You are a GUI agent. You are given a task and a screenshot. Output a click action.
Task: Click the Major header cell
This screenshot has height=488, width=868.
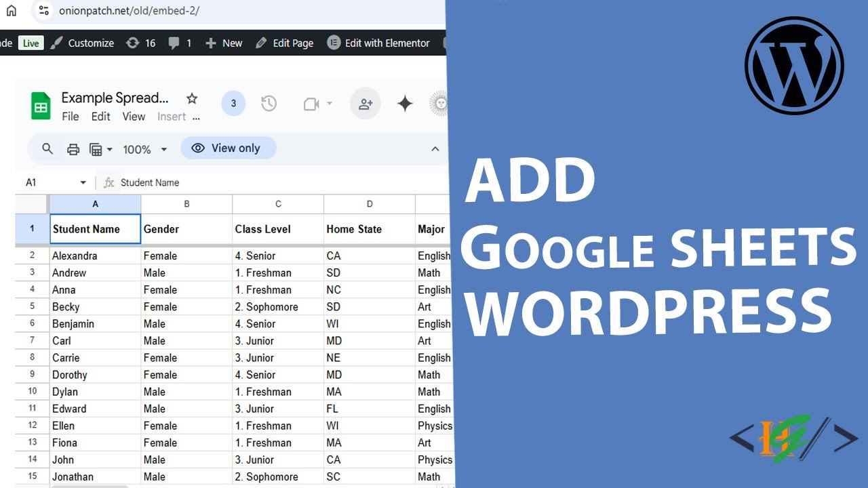432,229
